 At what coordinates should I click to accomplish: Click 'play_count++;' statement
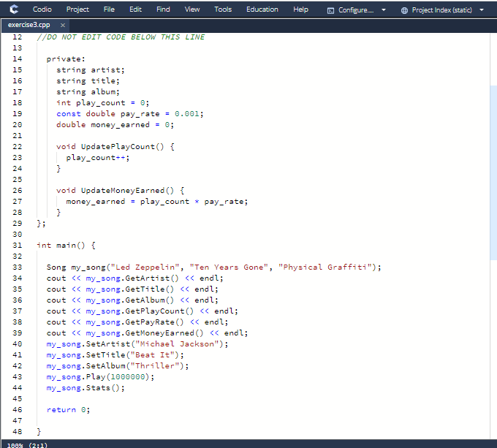coord(98,158)
